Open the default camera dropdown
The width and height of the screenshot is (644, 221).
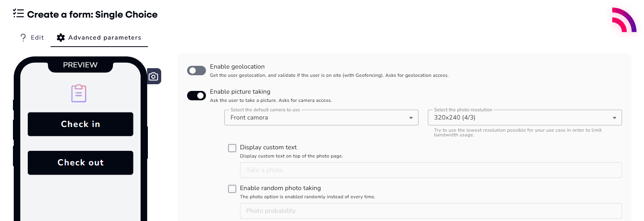coord(321,118)
